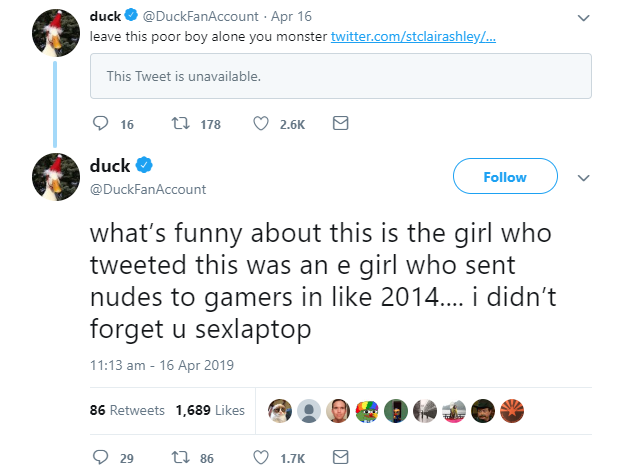Open verified badge next to large duck name
This screenshot has width=623, height=471.
pyautogui.click(x=144, y=165)
